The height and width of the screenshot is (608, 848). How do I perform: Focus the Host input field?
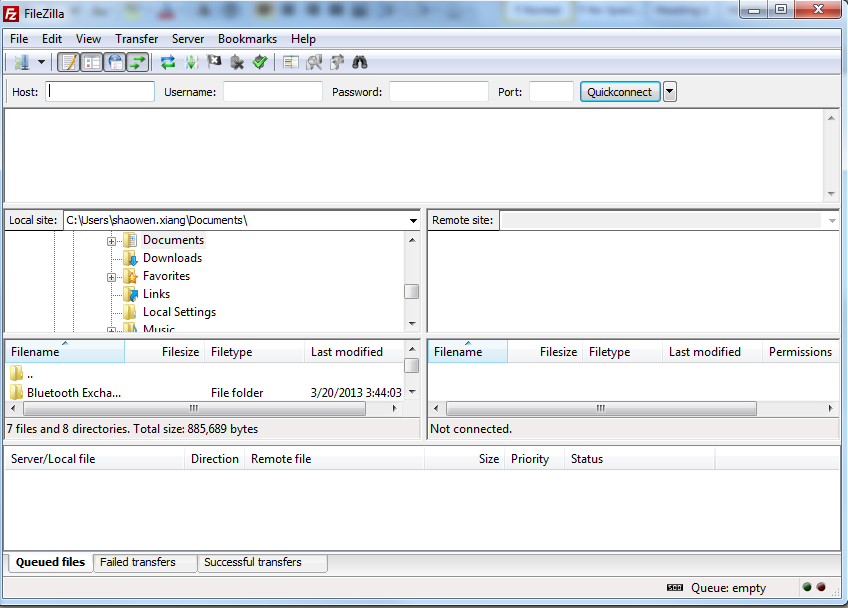[x=100, y=91]
